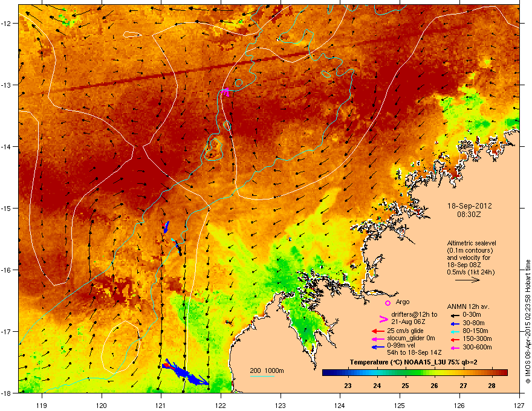This screenshot has height=411, width=532.
Task: Click longitude axis label 119
Action: (42, 405)
